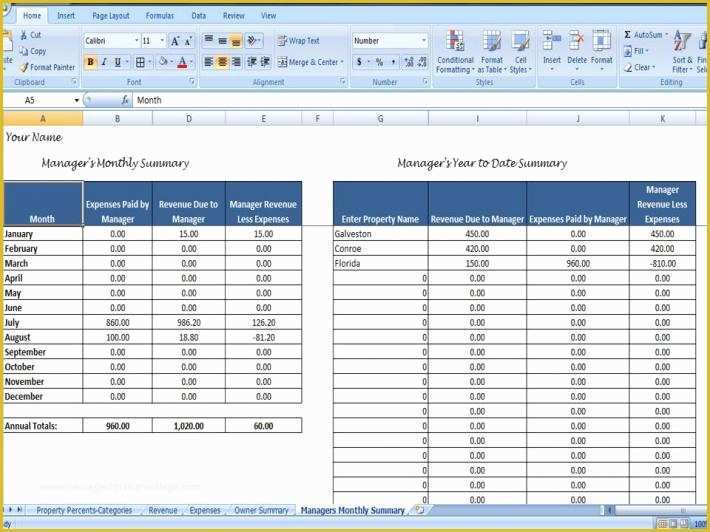Click the Fill Color bucket icon
The image size is (710, 532).
(x=163, y=62)
